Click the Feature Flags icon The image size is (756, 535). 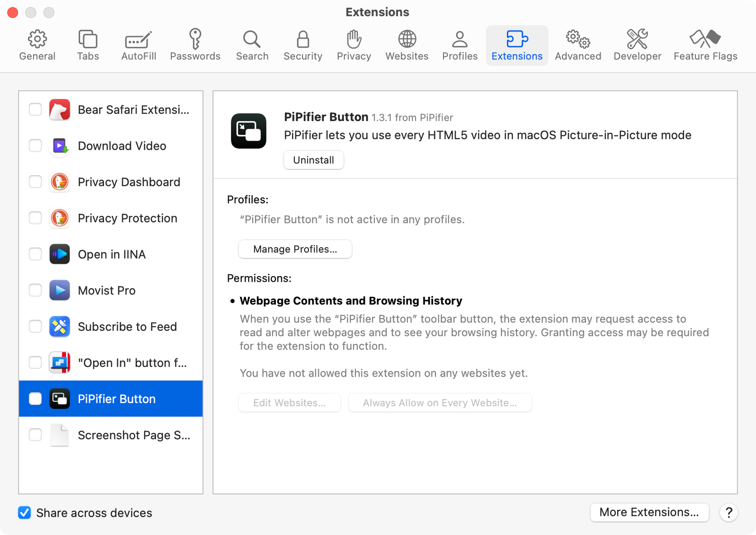click(x=705, y=44)
